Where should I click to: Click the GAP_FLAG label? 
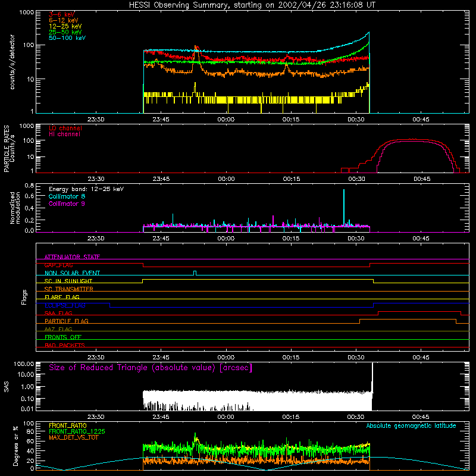point(58,265)
